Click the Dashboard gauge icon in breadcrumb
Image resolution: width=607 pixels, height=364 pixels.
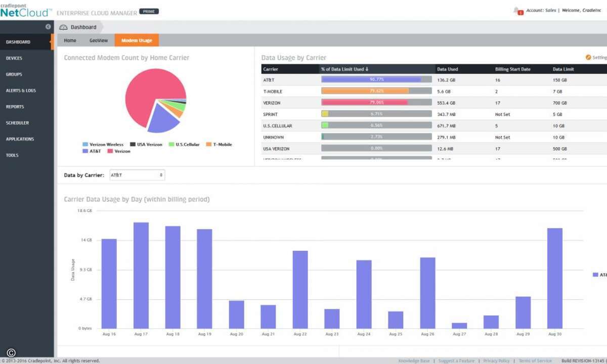pyautogui.click(x=63, y=27)
